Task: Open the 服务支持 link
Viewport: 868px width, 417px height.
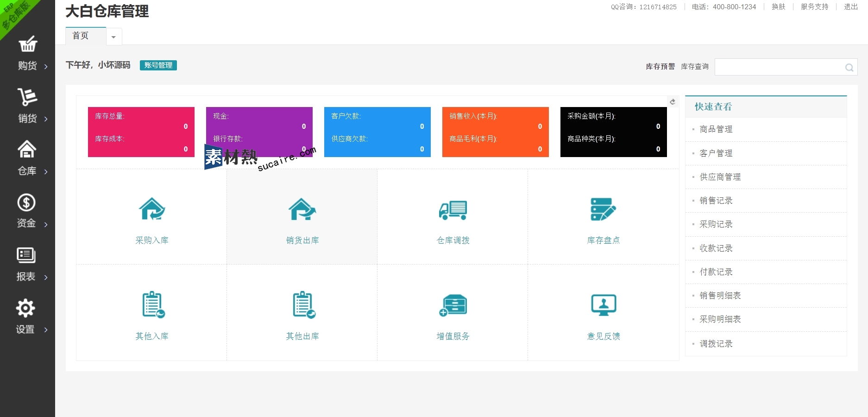Action: (814, 7)
